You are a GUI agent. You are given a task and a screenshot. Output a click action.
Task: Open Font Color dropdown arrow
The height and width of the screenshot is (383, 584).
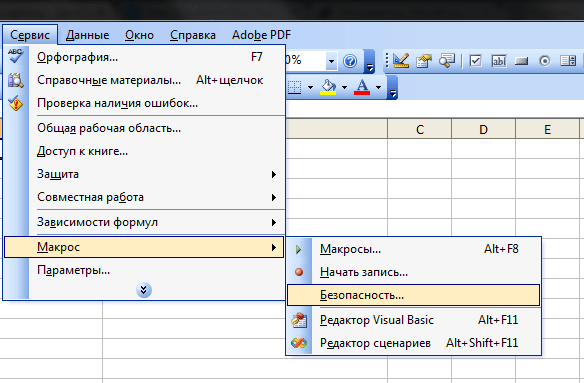point(378,88)
